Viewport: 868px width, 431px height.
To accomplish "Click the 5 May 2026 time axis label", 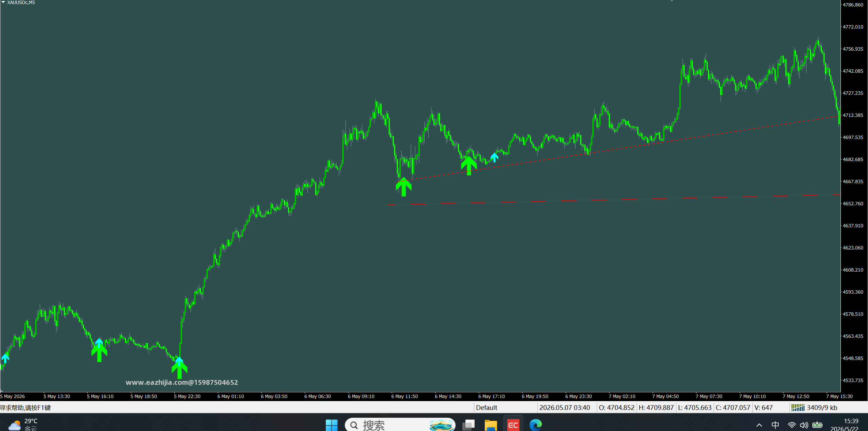I will (x=13, y=396).
